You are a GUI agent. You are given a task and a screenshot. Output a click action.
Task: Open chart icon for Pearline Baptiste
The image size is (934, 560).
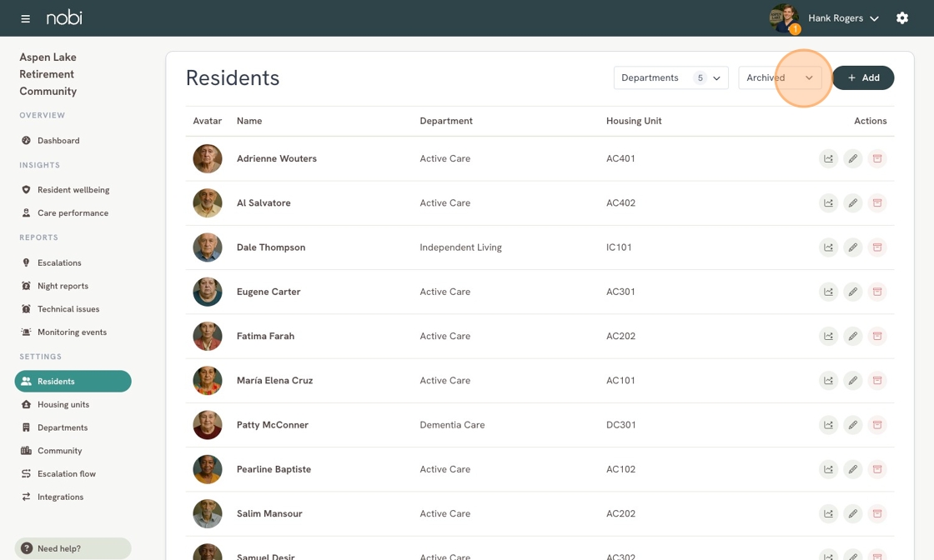tap(828, 469)
